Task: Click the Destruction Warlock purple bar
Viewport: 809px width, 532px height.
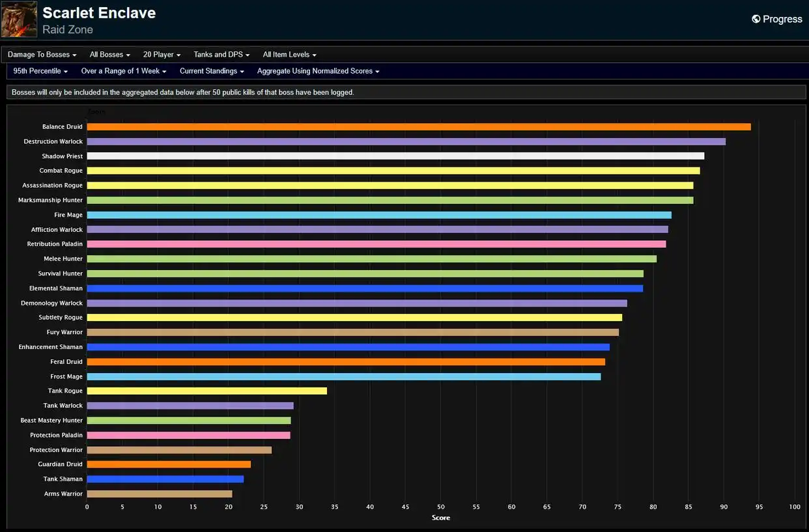Action: [406, 141]
